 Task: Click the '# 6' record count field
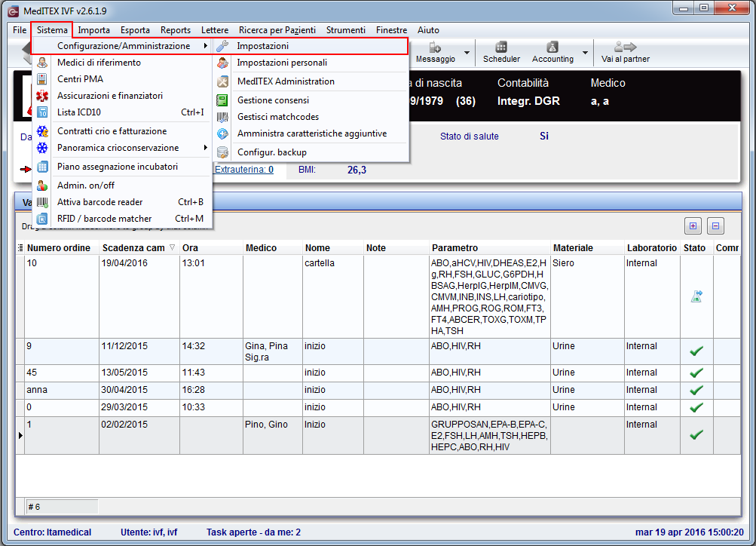click(62, 507)
